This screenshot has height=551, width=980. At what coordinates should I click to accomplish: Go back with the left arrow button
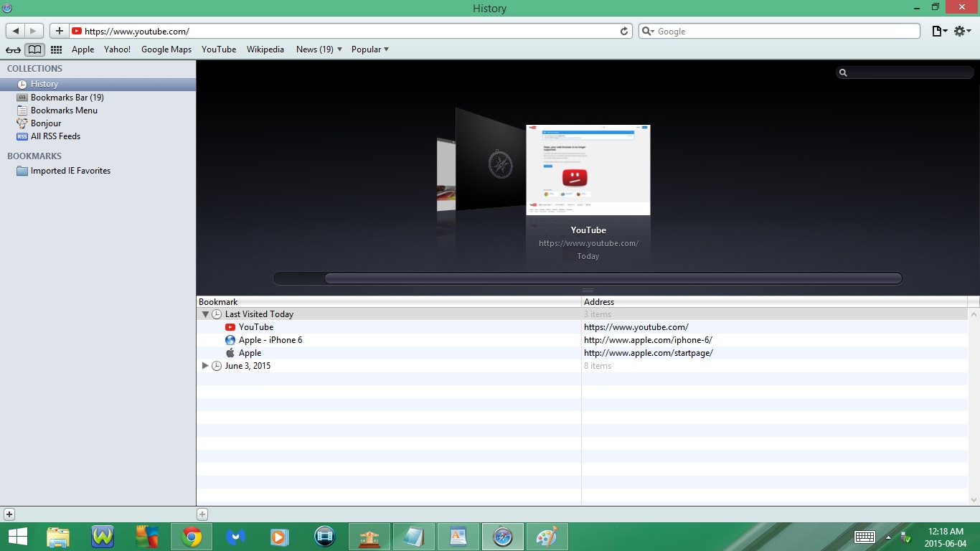click(15, 31)
